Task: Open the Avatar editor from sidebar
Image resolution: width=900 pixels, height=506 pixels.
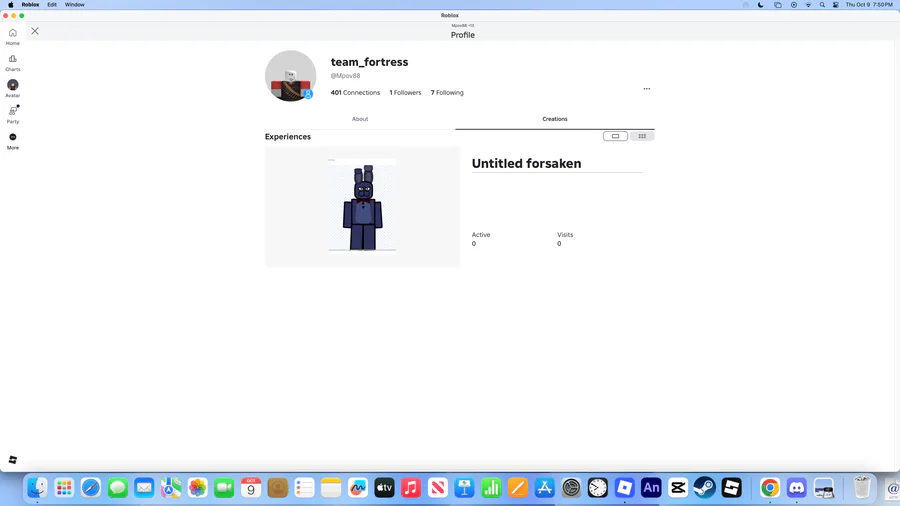Action: pyautogui.click(x=13, y=89)
